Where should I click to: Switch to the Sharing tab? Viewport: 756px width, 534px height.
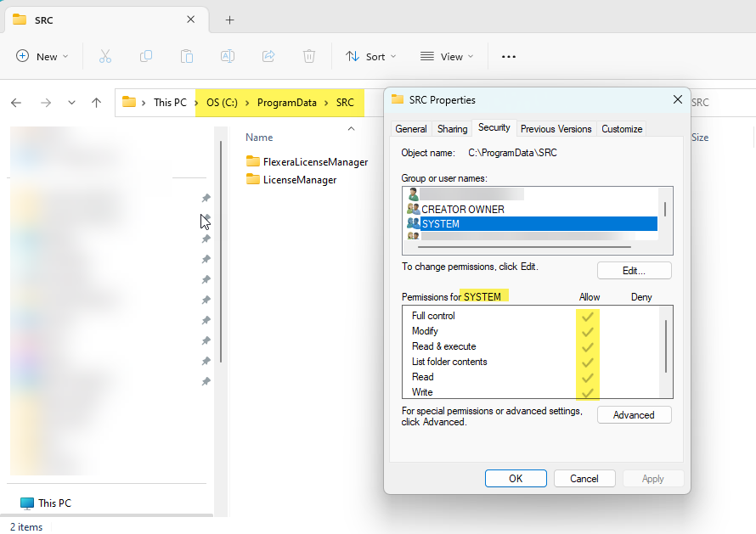452,129
